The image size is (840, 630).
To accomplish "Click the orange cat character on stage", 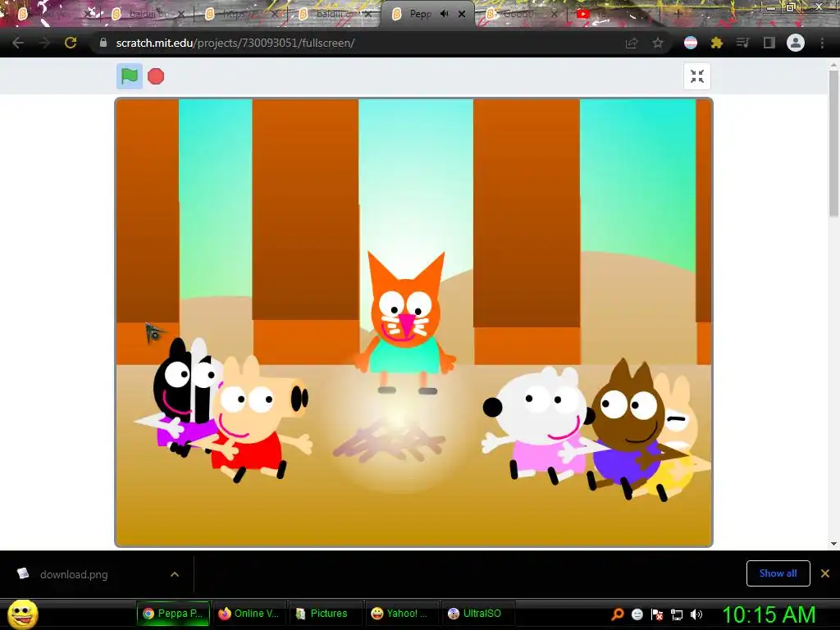I will click(406, 323).
